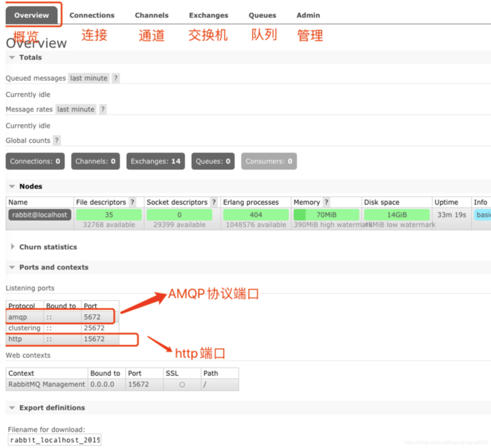
Task: Click the Disk space bar showing 14GiB
Action: point(397,215)
